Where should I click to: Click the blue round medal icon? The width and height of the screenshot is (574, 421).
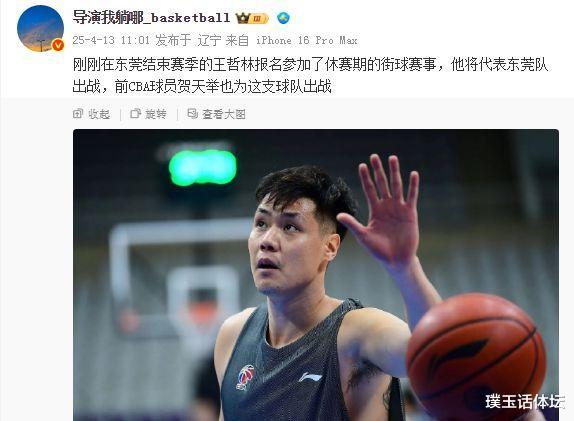coord(283,18)
